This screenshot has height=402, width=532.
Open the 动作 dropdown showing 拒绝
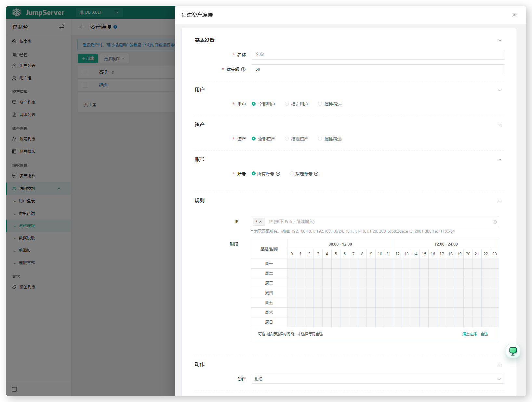[378, 379]
